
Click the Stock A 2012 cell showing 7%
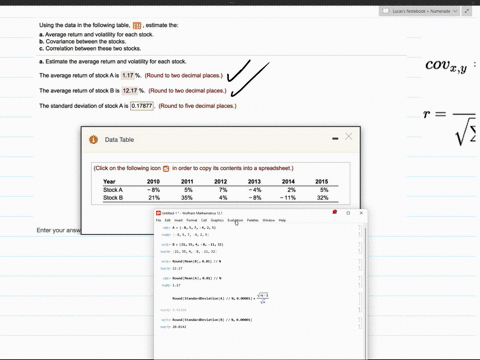(x=223, y=190)
